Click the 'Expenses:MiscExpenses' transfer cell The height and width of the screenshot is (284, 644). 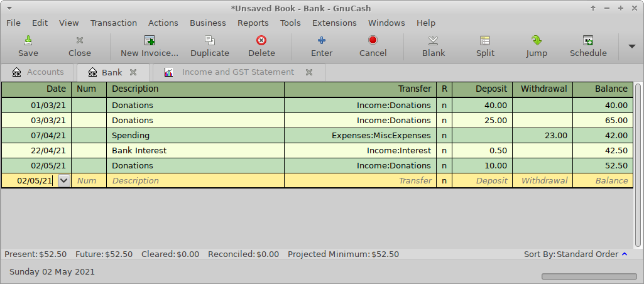(x=360, y=136)
